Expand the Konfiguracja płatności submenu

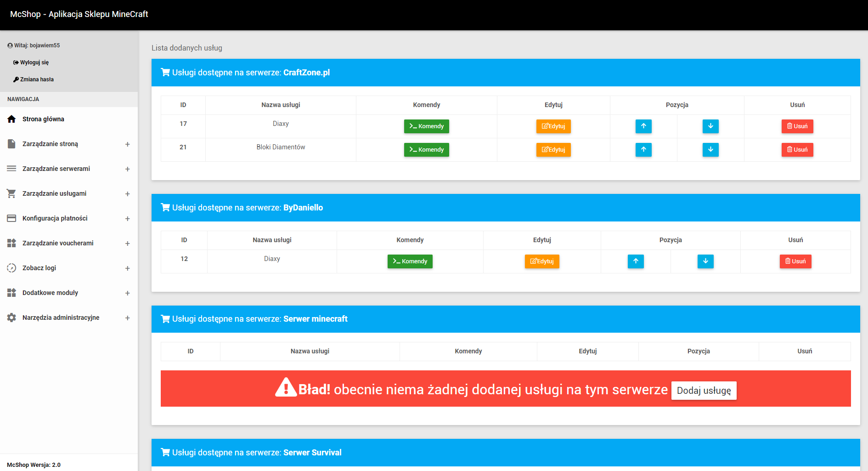127,219
